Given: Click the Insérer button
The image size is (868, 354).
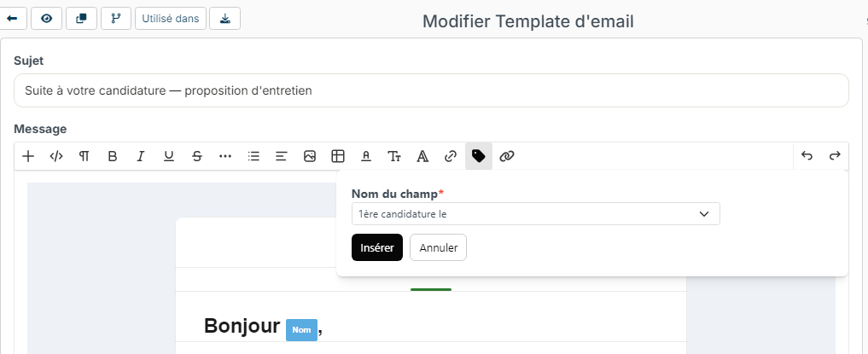Looking at the screenshot, I should pos(377,247).
